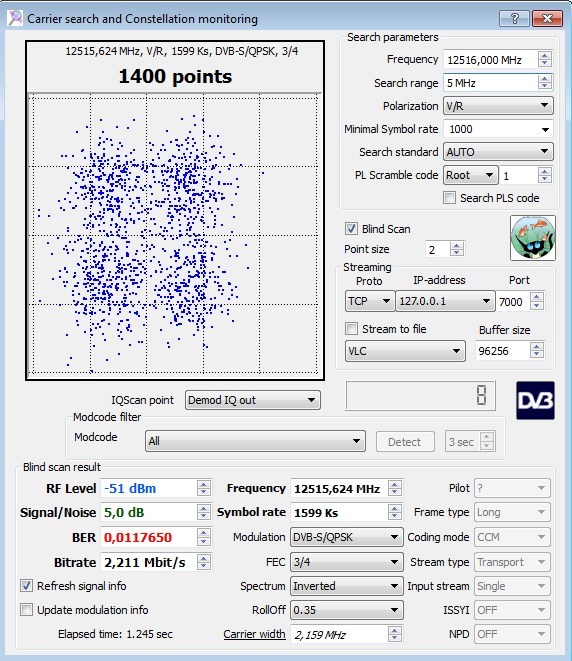Click the search Frequency spinner arrows

tap(545, 59)
